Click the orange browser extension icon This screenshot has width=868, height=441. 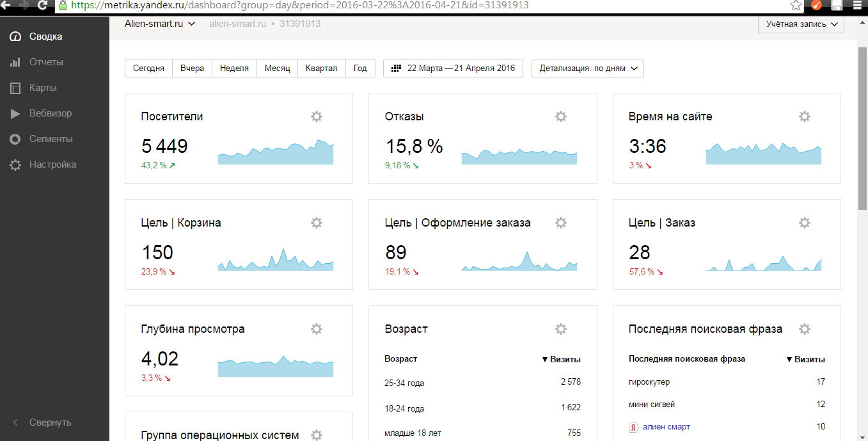coord(816,5)
